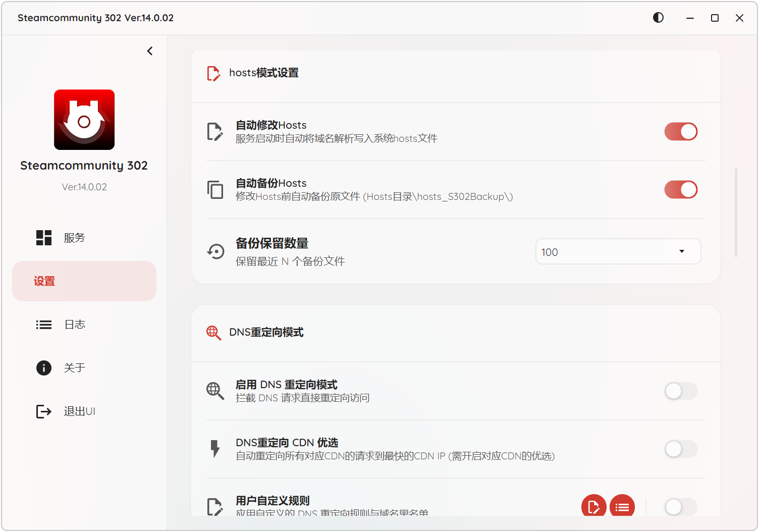Click 退出UI to exit the interface
Screen dimensions: 759x532
click(x=84, y=411)
